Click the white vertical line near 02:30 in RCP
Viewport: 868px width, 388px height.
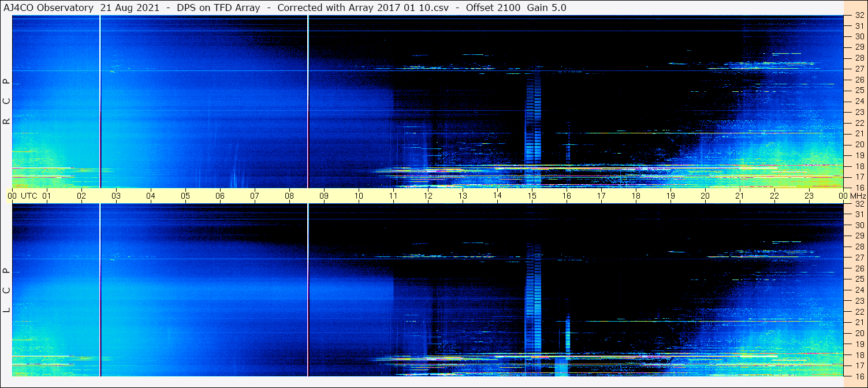pos(100,102)
